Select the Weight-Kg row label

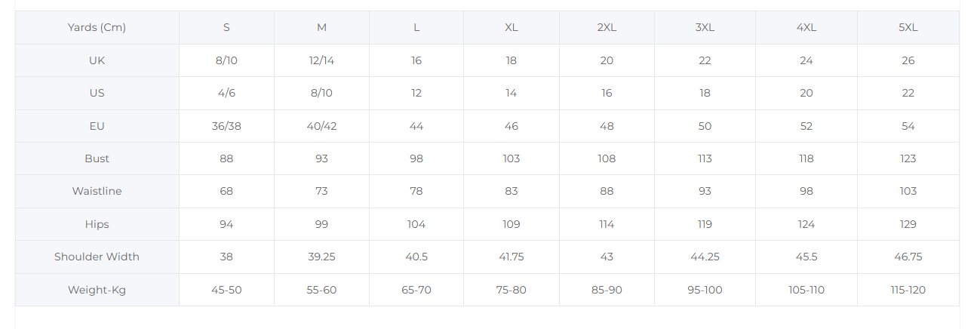click(97, 290)
